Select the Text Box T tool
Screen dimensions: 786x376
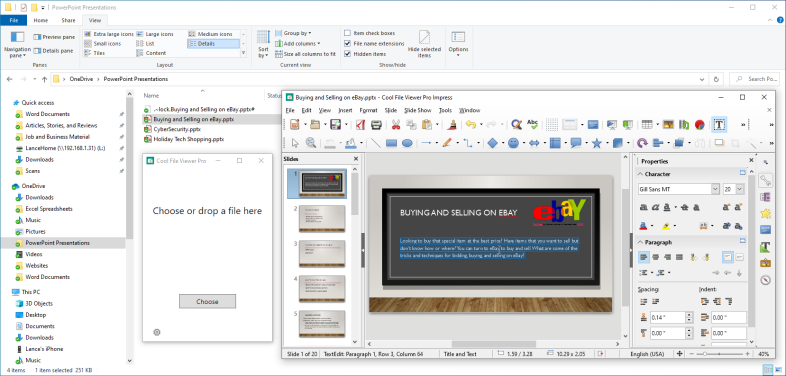719,124
